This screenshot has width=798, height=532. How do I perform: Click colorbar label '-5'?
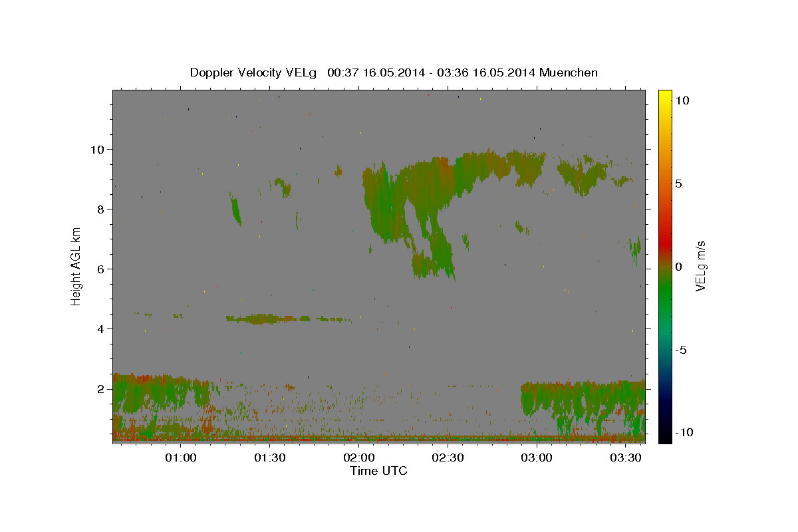coord(682,350)
